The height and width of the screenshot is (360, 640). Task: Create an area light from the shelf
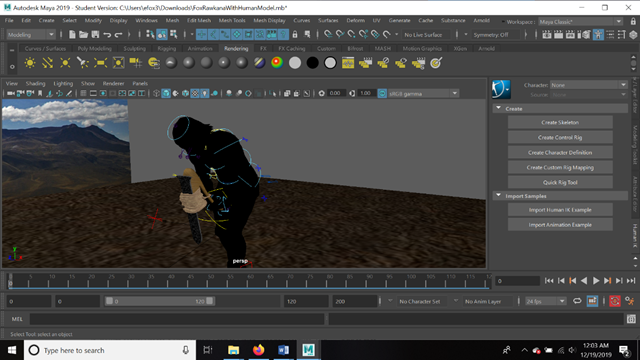click(100, 63)
